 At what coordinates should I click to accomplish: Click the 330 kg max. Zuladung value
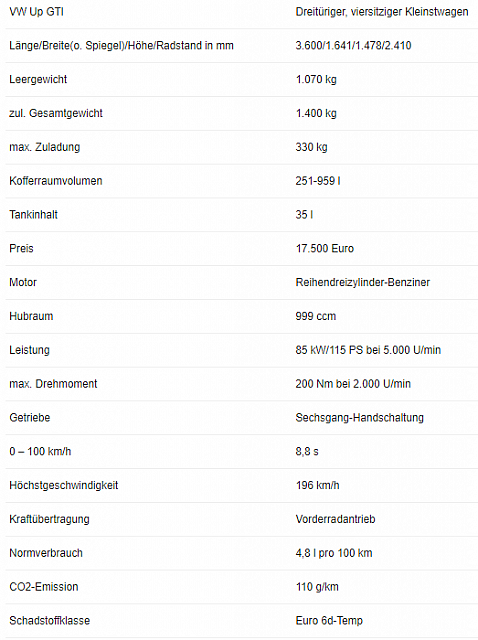point(311,147)
